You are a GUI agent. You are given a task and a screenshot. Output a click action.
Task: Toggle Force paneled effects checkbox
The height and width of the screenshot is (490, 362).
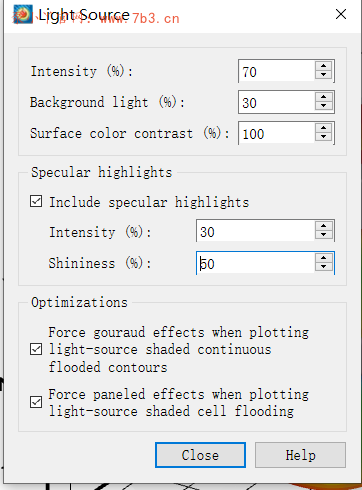tap(36, 402)
